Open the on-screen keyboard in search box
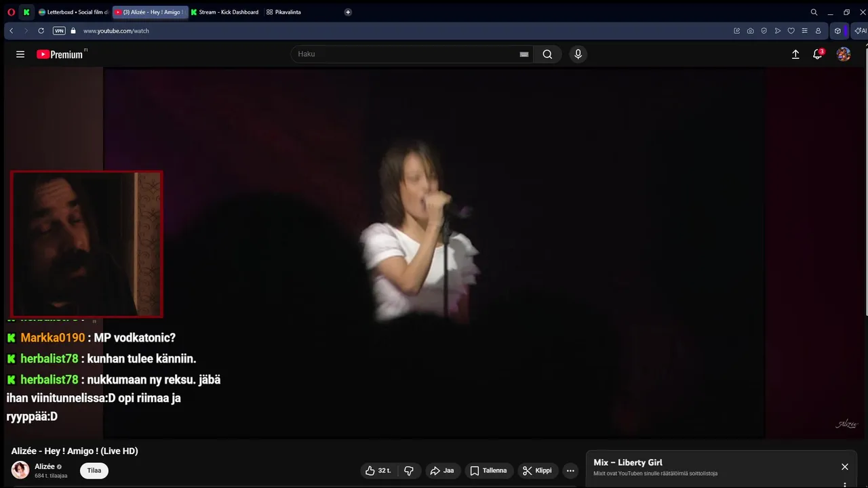Image resolution: width=868 pixels, height=488 pixels. (x=524, y=54)
